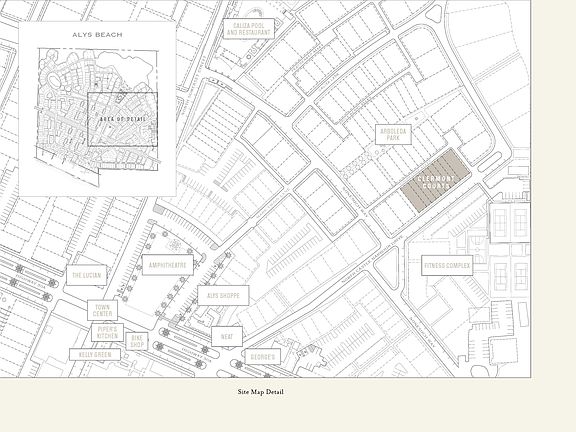
Task: Click the Kelly Green label
Action: (x=95, y=354)
